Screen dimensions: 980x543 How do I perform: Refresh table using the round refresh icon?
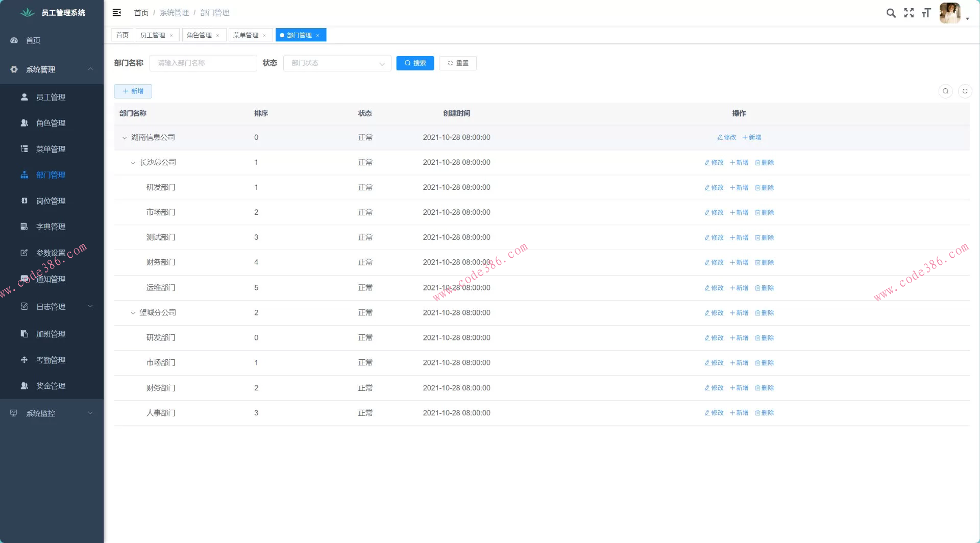[965, 91]
